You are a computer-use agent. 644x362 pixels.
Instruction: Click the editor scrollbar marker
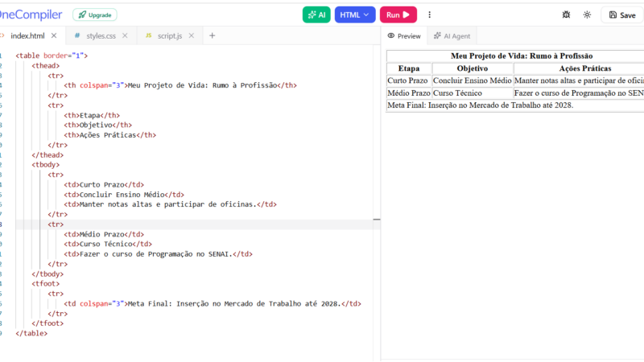coord(377,220)
